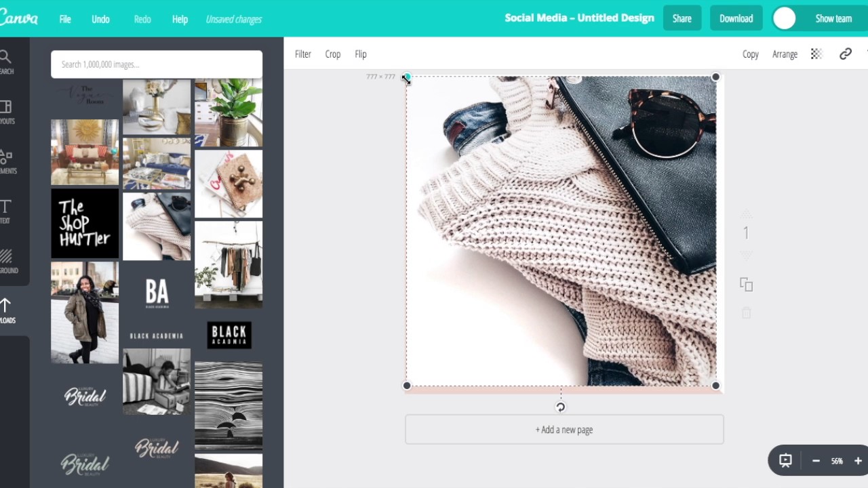Select the woman in green jacket thumbnail
This screenshot has width=868, height=488.
(x=85, y=313)
